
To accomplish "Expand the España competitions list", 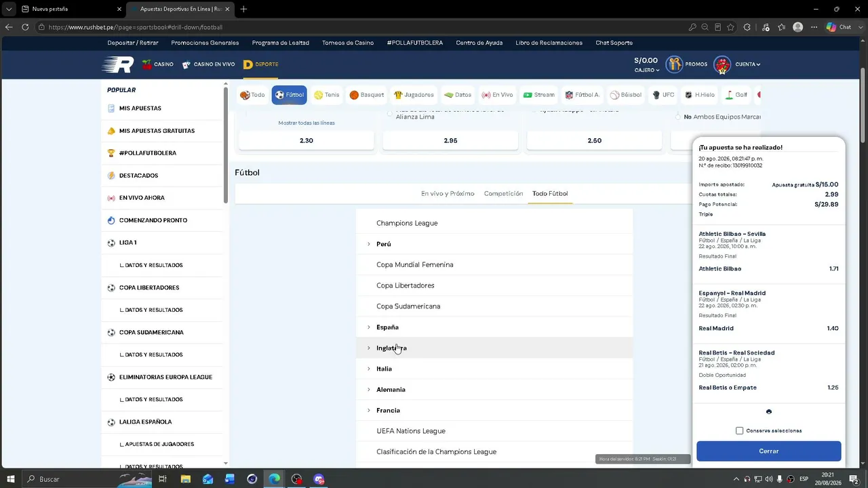I will [x=494, y=327].
